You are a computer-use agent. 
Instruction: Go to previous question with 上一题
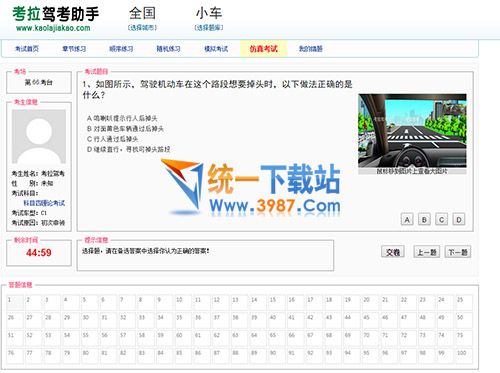point(427,252)
